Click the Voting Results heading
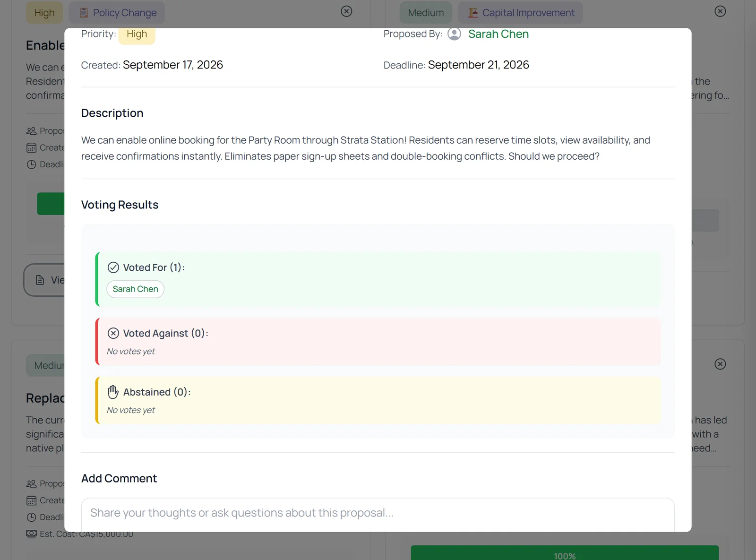The height and width of the screenshot is (560, 756). tap(120, 205)
